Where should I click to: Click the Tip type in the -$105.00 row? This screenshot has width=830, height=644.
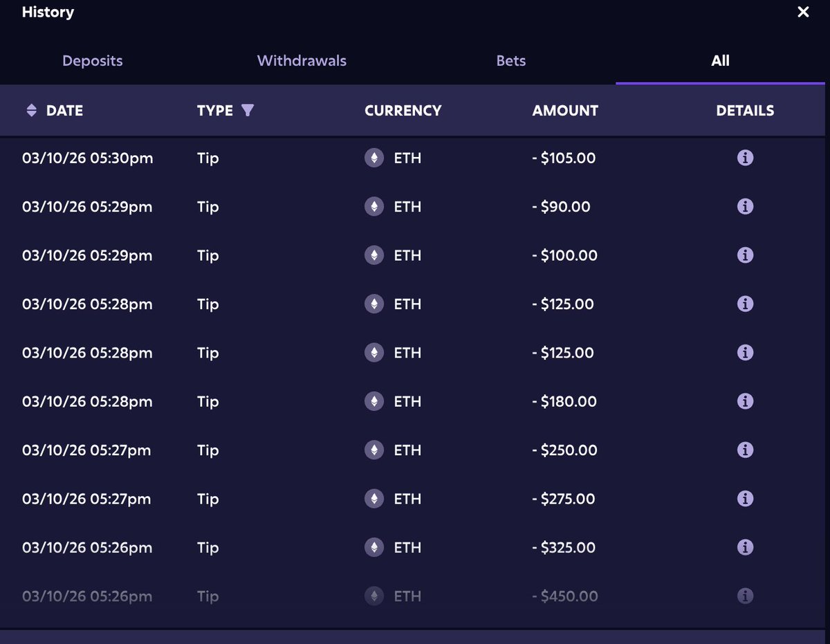pyautogui.click(x=207, y=158)
